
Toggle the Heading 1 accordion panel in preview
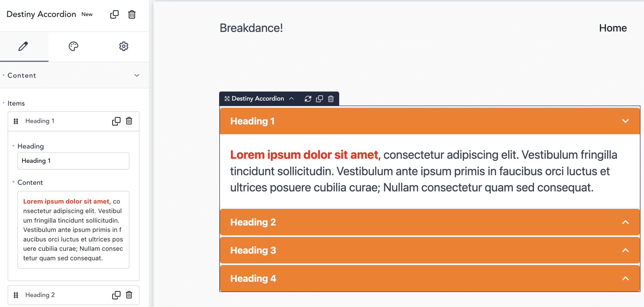coord(430,121)
